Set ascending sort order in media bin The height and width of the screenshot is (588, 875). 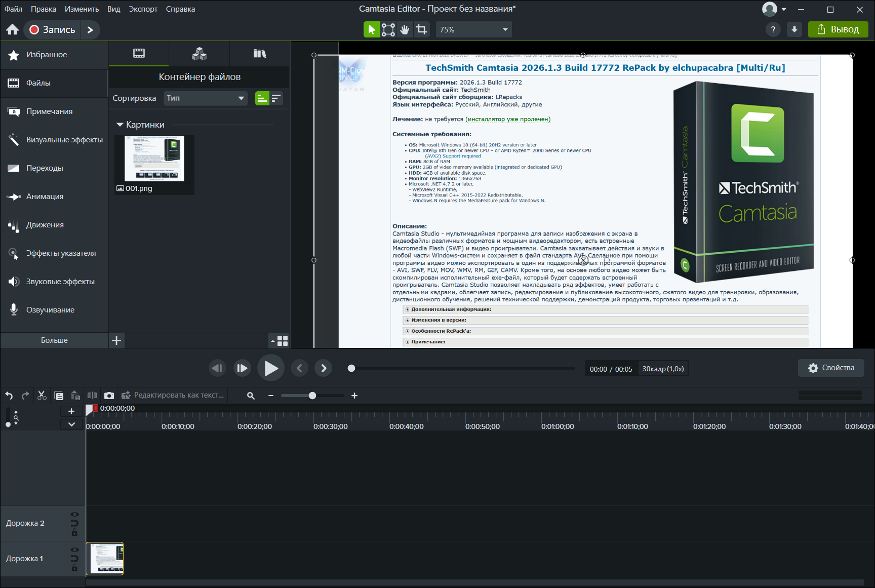pos(262,98)
